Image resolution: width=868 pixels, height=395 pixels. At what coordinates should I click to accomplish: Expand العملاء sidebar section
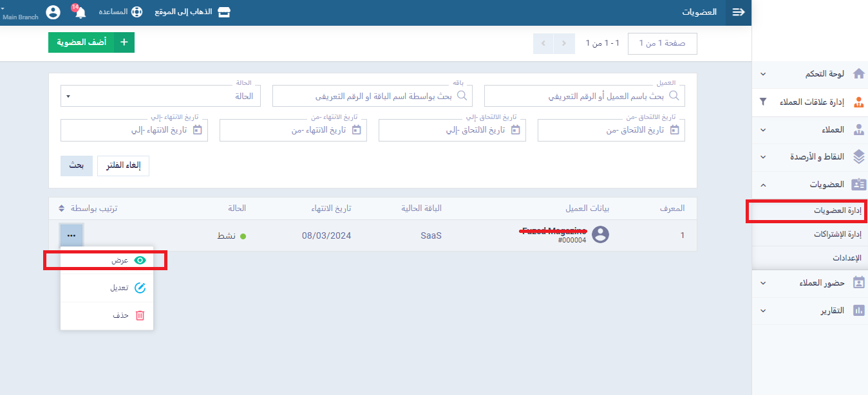click(x=763, y=129)
